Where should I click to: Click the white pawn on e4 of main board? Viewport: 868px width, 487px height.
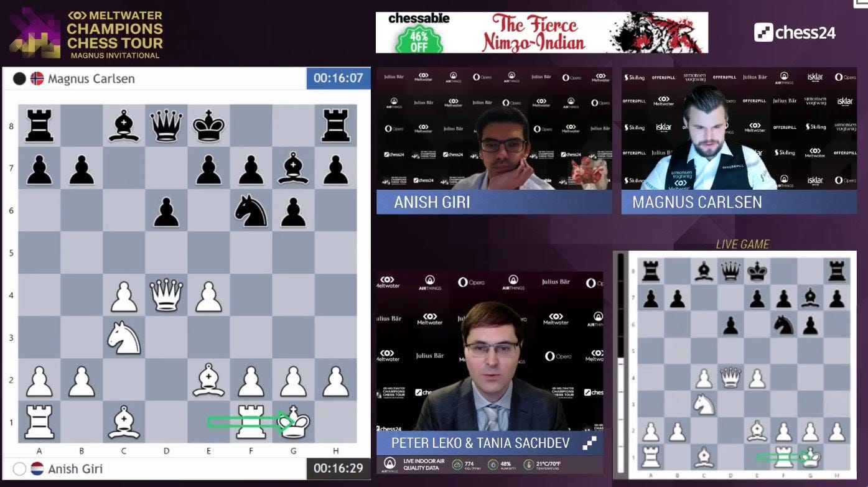point(208,296)
